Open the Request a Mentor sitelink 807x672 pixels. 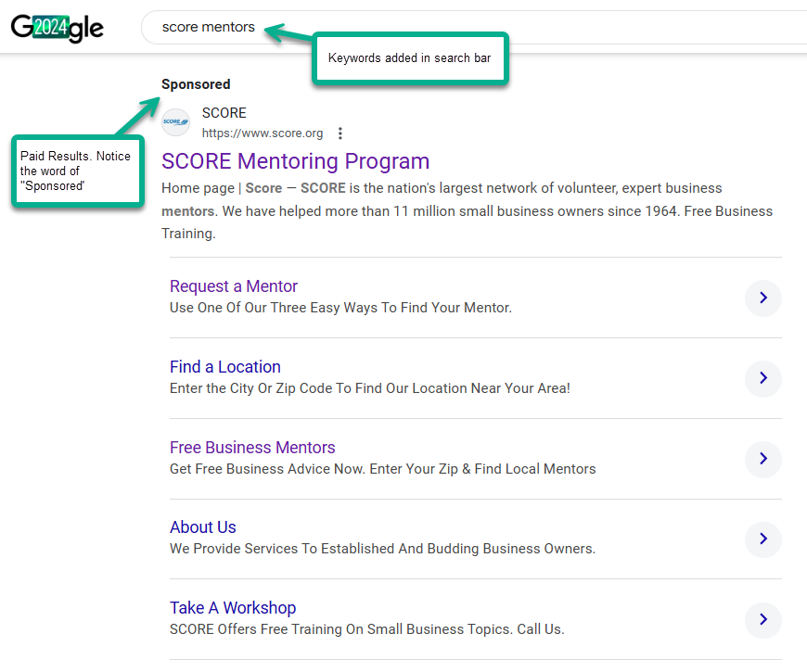click(x=234, y=286)
